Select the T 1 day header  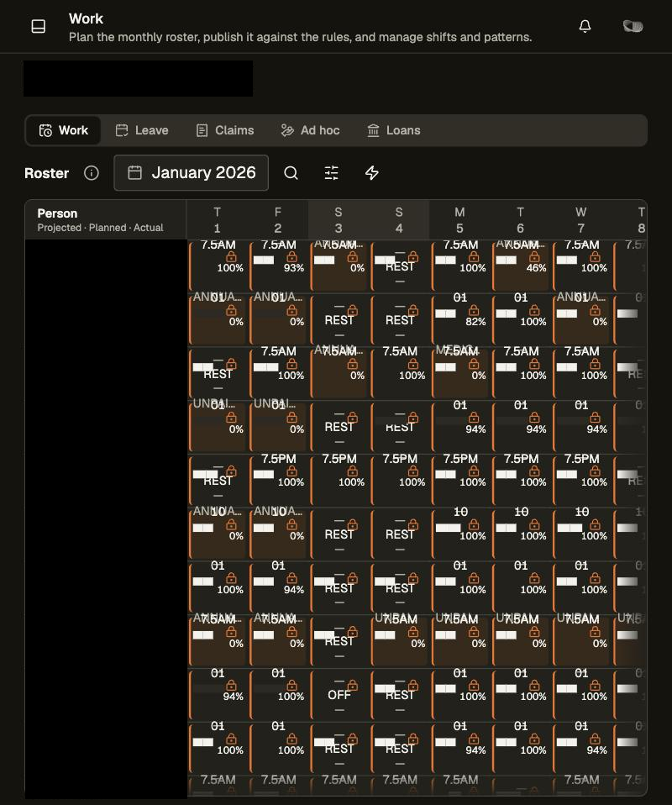tap(218, 219)
